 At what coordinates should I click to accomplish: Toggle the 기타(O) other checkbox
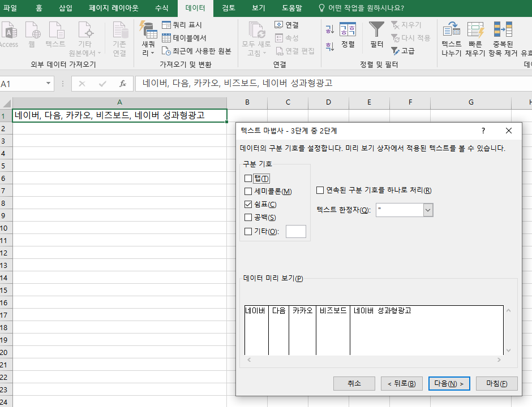[248, 231]
